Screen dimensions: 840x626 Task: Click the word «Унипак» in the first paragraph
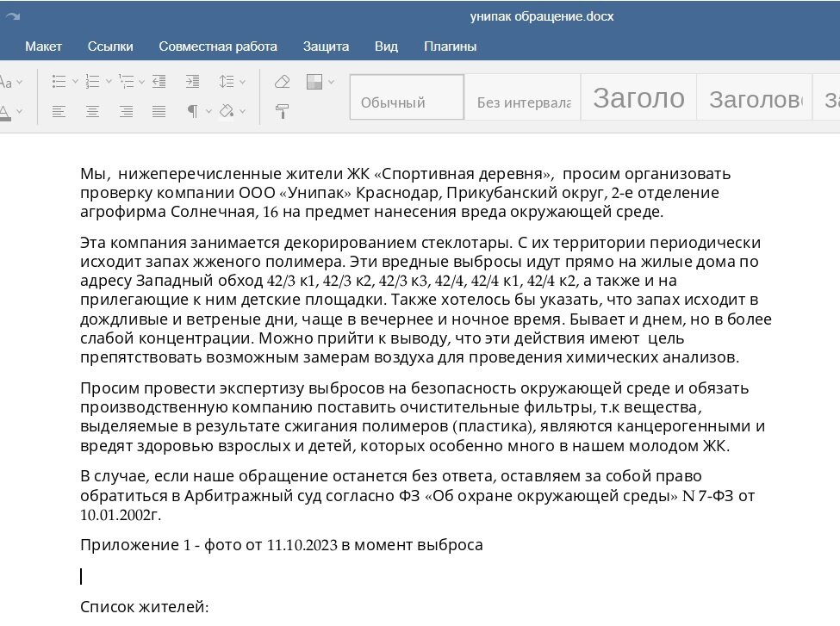(315, 193)
